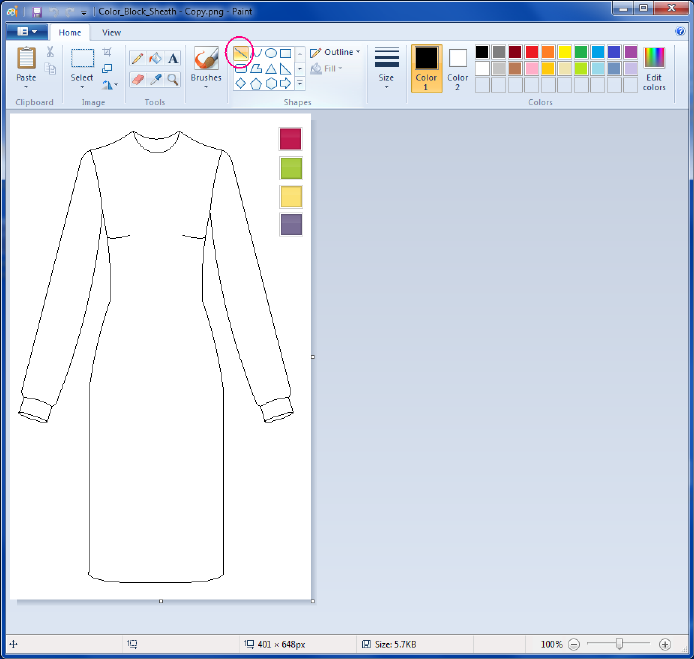Open the Paste dropdown arrow

click(x=26, y=87)
